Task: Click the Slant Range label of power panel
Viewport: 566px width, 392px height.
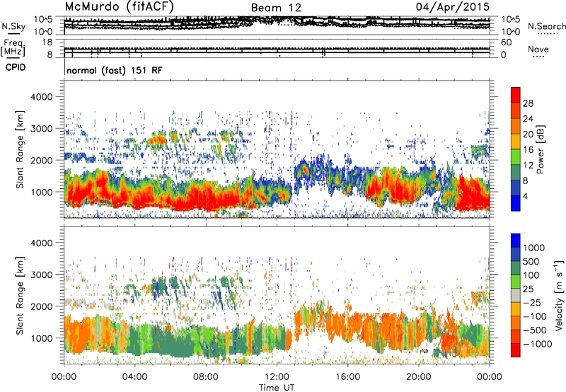Action: point(20,149)
